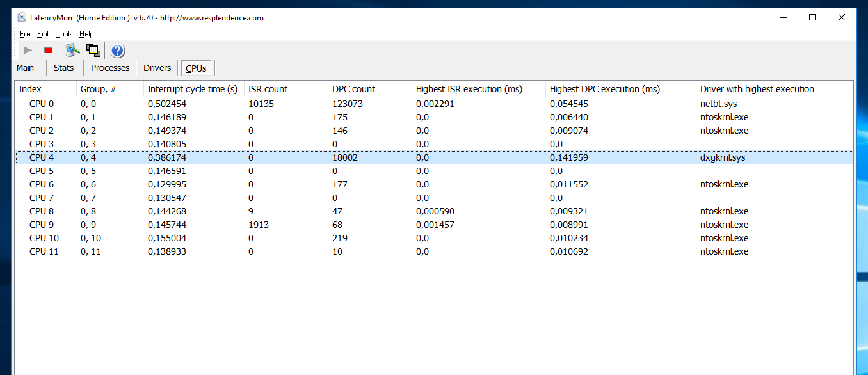
Task: Click the DPC count value 219
Action: pos(340,238)
